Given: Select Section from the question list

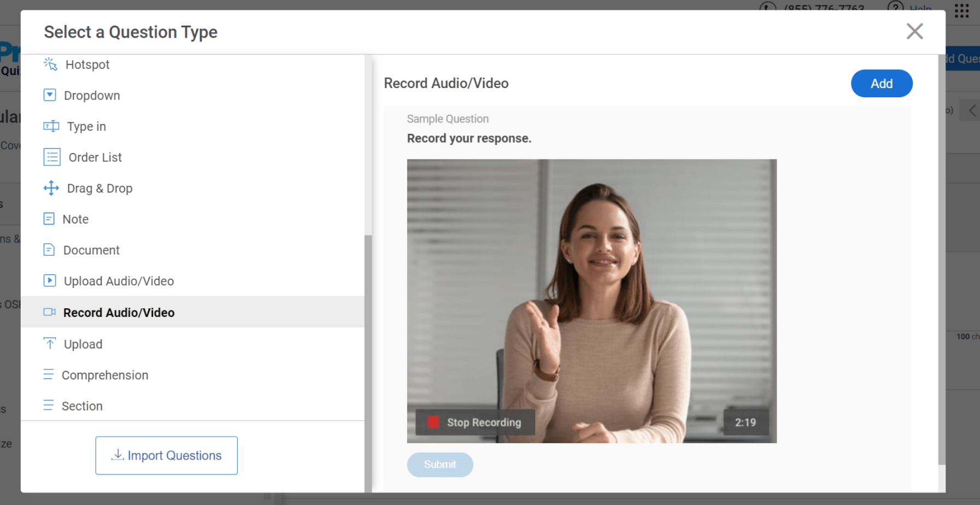Looking at the screenshot, I should [82, 406].
